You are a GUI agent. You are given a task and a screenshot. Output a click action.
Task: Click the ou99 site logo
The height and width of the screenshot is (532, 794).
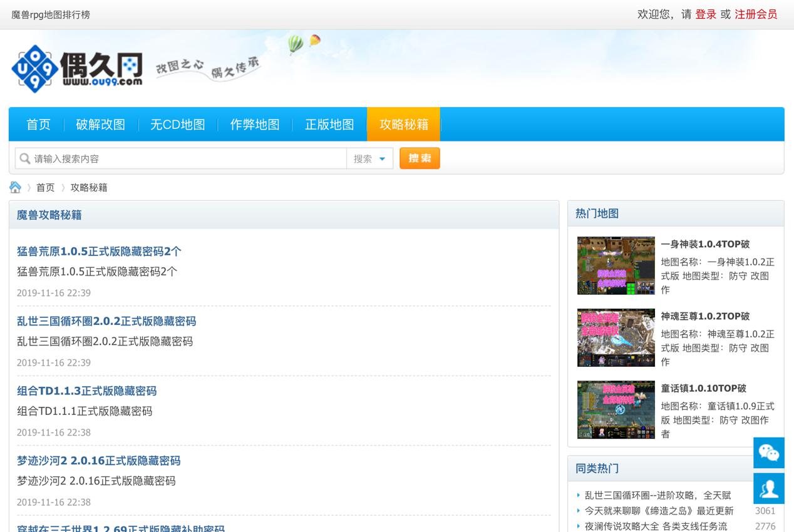coord(76,68)
